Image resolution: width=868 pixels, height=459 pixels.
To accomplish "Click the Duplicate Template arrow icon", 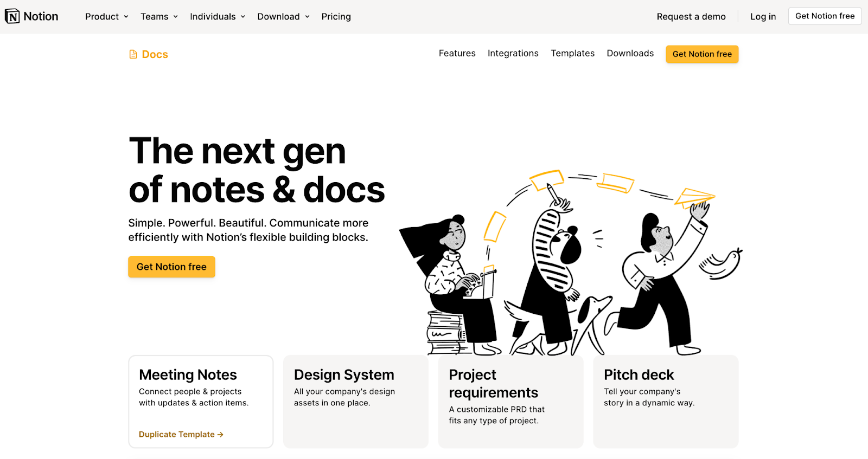I will click(220, 435).
